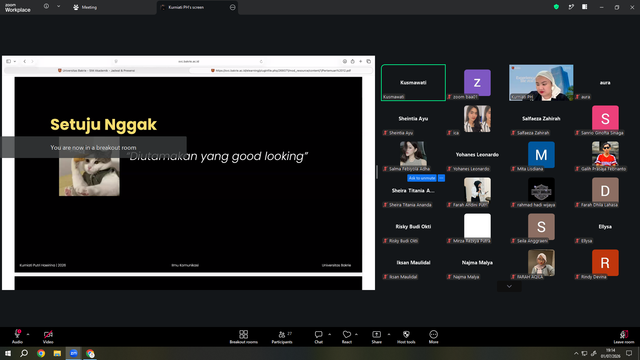Click the Share screen icon

tap(376, 334)
